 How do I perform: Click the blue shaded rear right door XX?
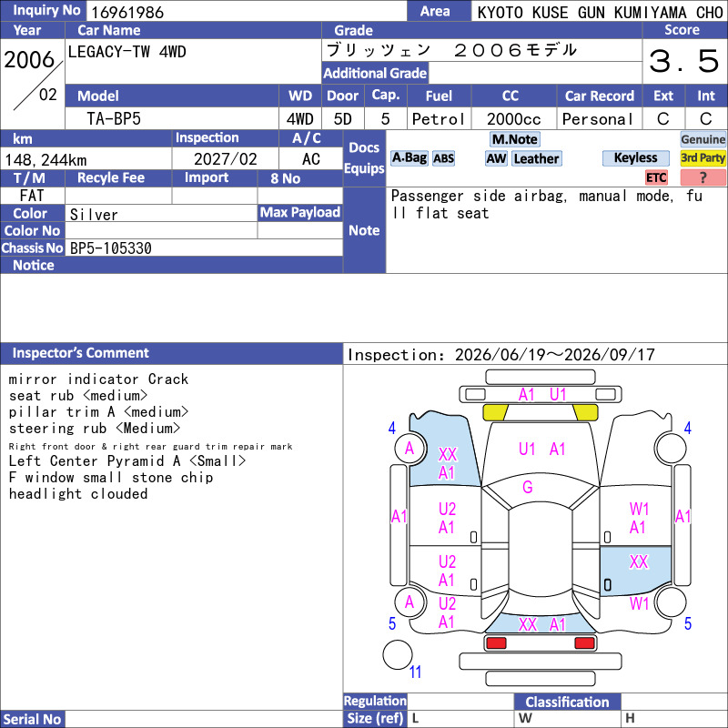[x=635, y=571]
